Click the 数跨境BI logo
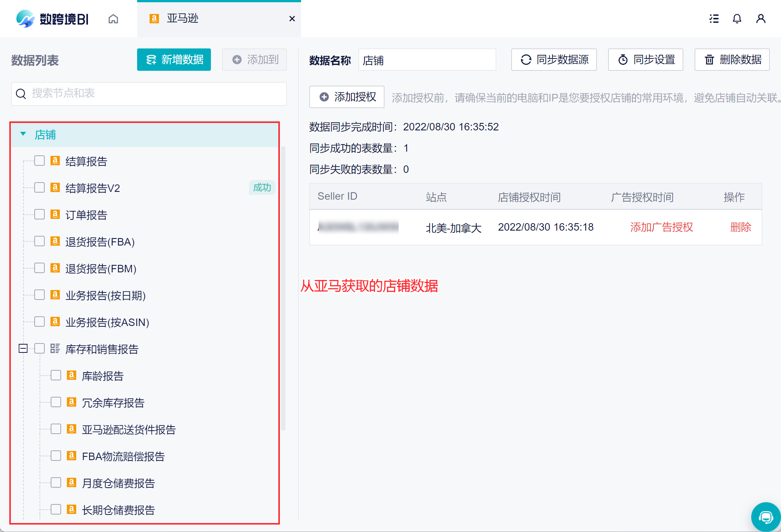 click(x=53, y=19)
